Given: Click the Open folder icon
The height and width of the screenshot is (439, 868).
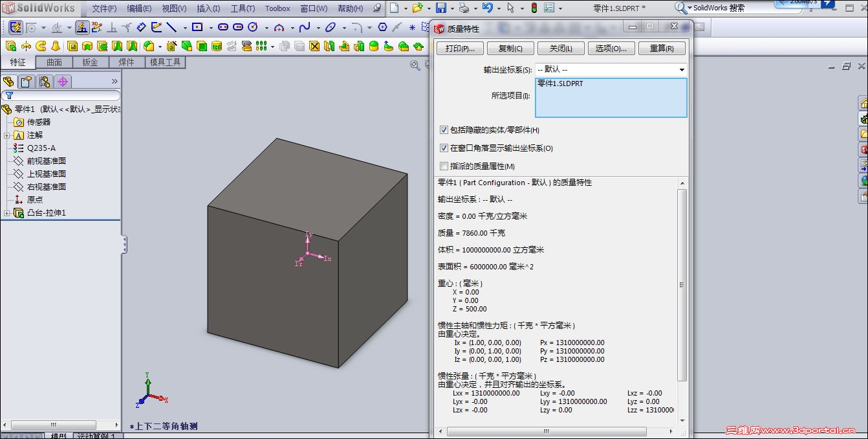Looking at the screenshot, I should pyautogui.click(x=417, y=8).
